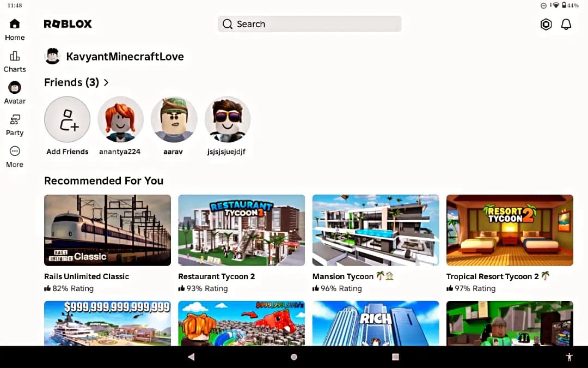This screenshot has height=368, width=588.
Task: Click the Recommended For You heading
Action: pyautogui.click(x=104, y=180)
